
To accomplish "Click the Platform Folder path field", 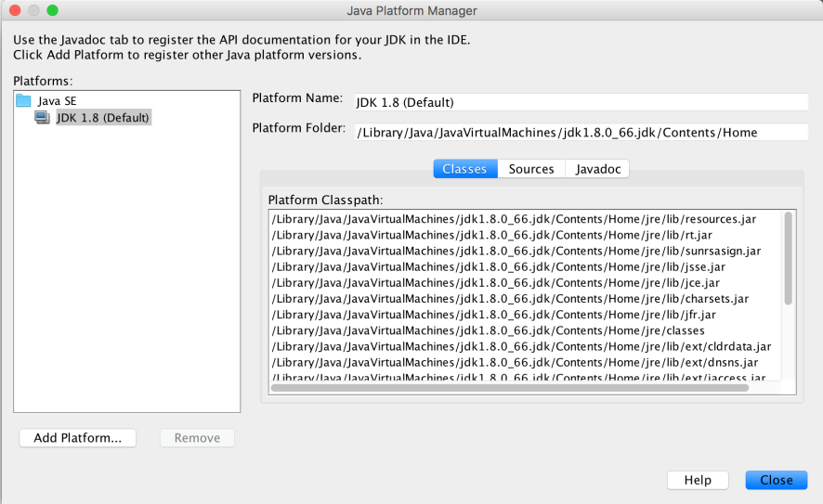I will tap(581, 132).
